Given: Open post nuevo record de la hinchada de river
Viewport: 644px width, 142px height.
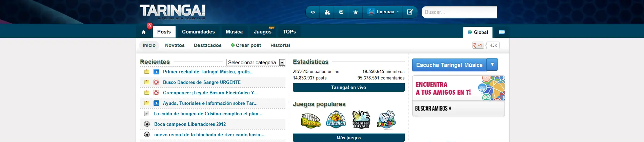Looking at the screenshot, I should [x=209, y=135].
